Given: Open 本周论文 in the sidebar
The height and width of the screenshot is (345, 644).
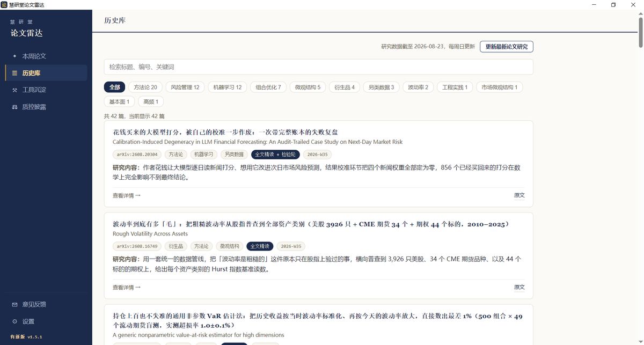Looking at the screenshot, I should (46, 56).
